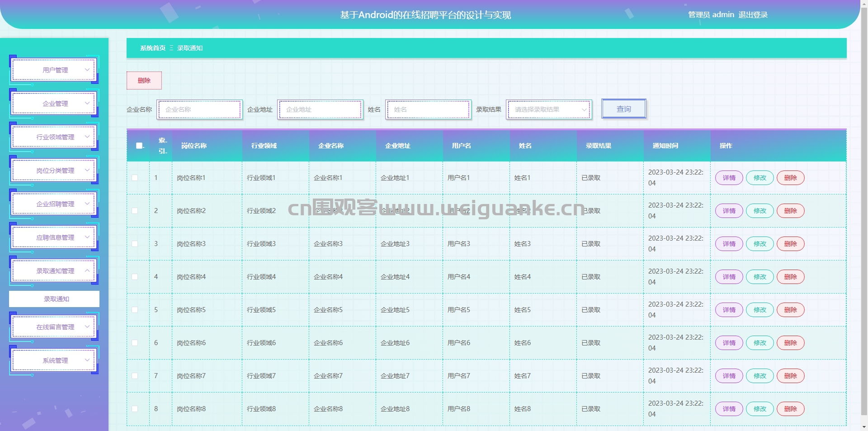Click the page vertical scrollbar

coord(864,213)
